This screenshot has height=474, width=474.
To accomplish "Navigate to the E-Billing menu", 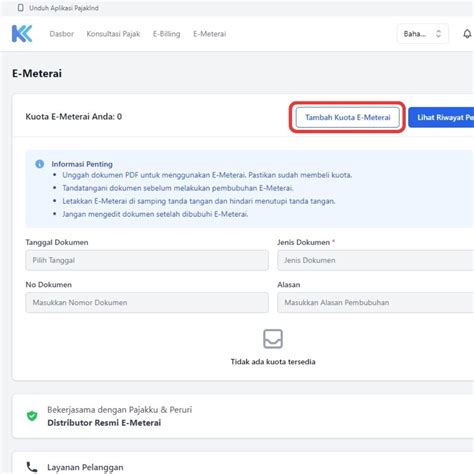I will pyautogui.click(x=167, y=34).
